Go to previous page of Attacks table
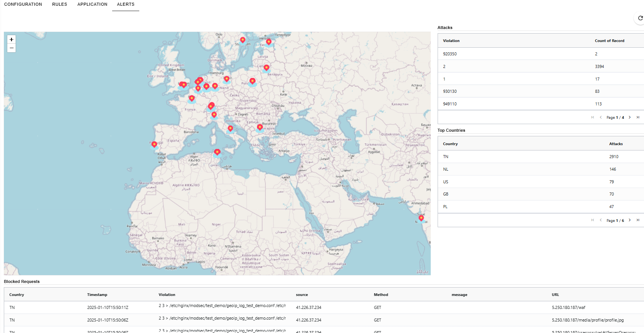Image resolution: width=644 pixels, height=333 pixels. (601, 117)
